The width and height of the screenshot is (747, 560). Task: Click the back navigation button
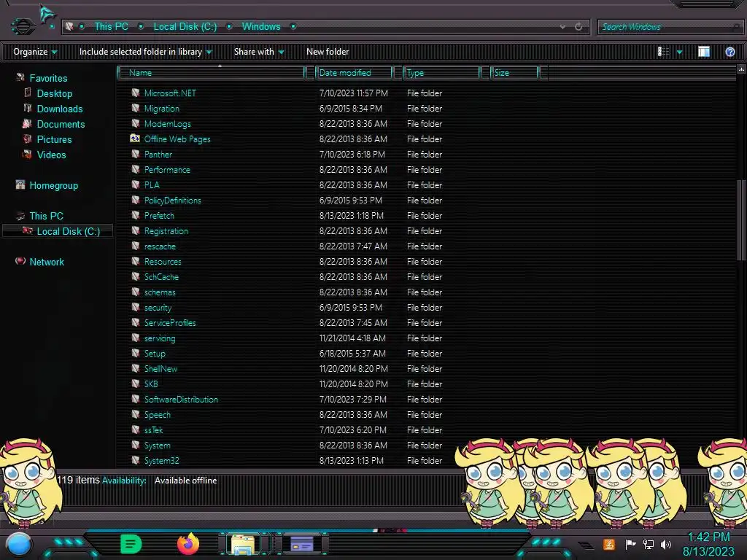point(23,26)
